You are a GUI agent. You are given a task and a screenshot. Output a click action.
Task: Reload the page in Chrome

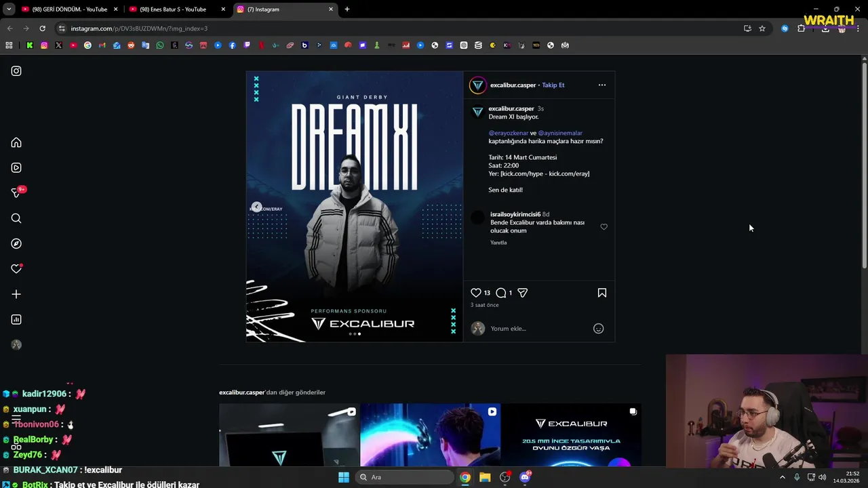pyautogui.click(x=42, y=28)
